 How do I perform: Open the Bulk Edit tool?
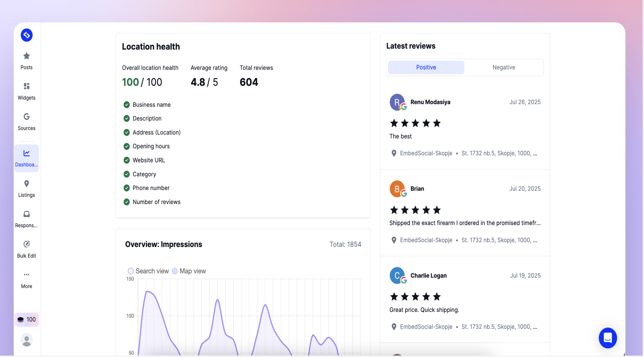(x=26, y=249)
